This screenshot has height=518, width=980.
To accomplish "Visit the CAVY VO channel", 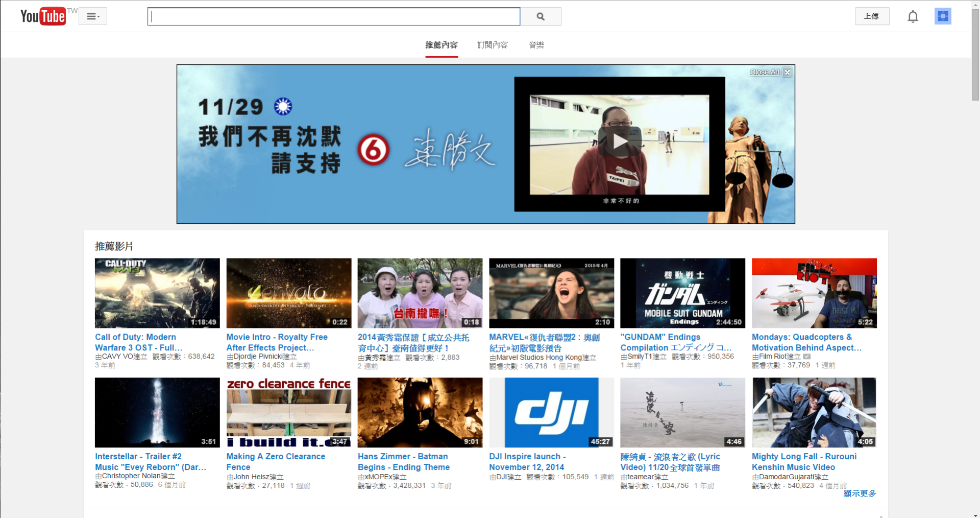I will pyautogui.click(x=117, y=357).
